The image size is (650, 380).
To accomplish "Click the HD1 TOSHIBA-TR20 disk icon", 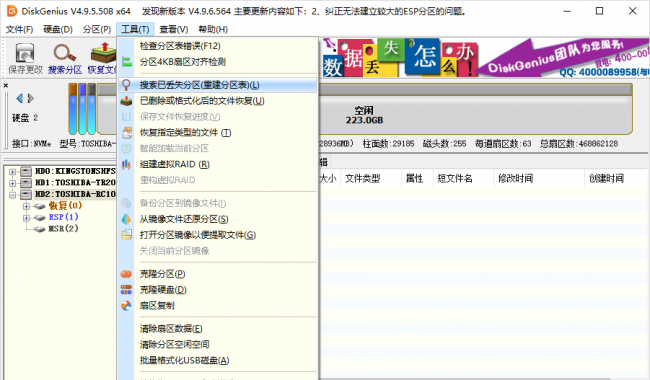I will pyautogui.click(x=26, y=183).
